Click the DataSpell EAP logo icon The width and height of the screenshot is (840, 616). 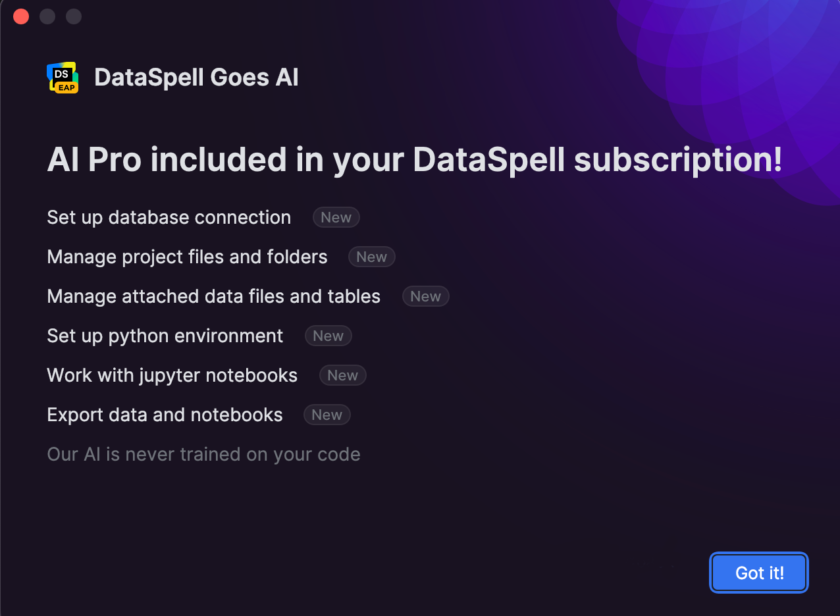click(x=63, y=78)
